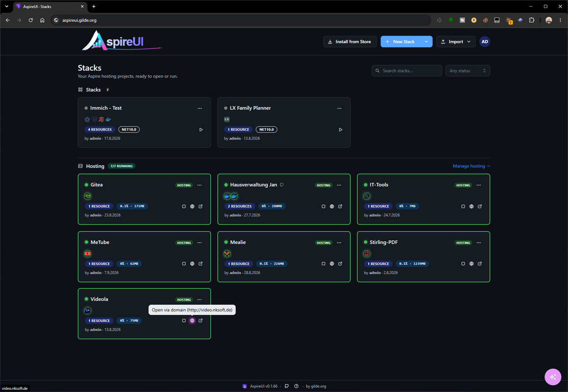
Task: Click GitHub icon next to Hausverwaltung Jan
Action: [282, 185]
